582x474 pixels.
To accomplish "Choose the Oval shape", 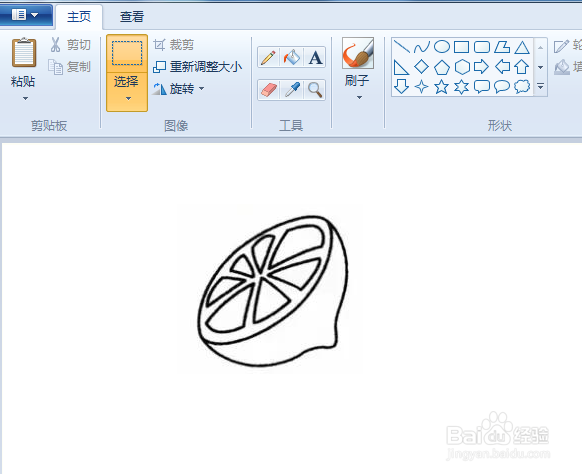I will pyautogui.click(x=442, y=47).
